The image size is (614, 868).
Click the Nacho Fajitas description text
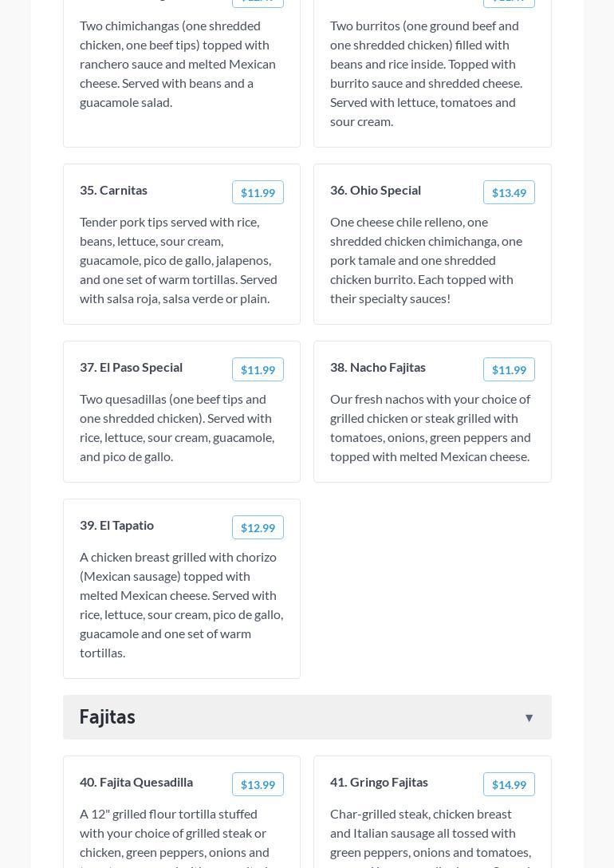pos(430,428)
